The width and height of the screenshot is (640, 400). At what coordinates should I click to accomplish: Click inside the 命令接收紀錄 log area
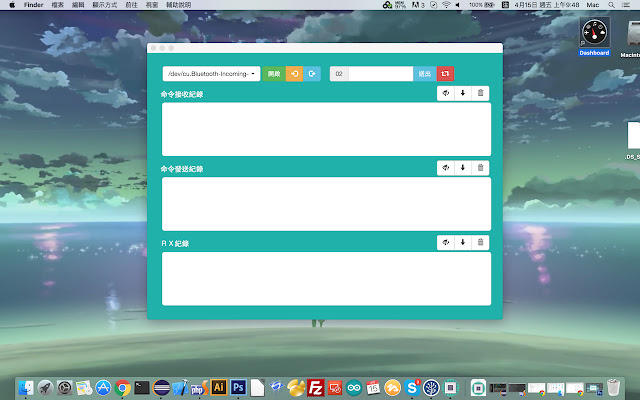327,129
